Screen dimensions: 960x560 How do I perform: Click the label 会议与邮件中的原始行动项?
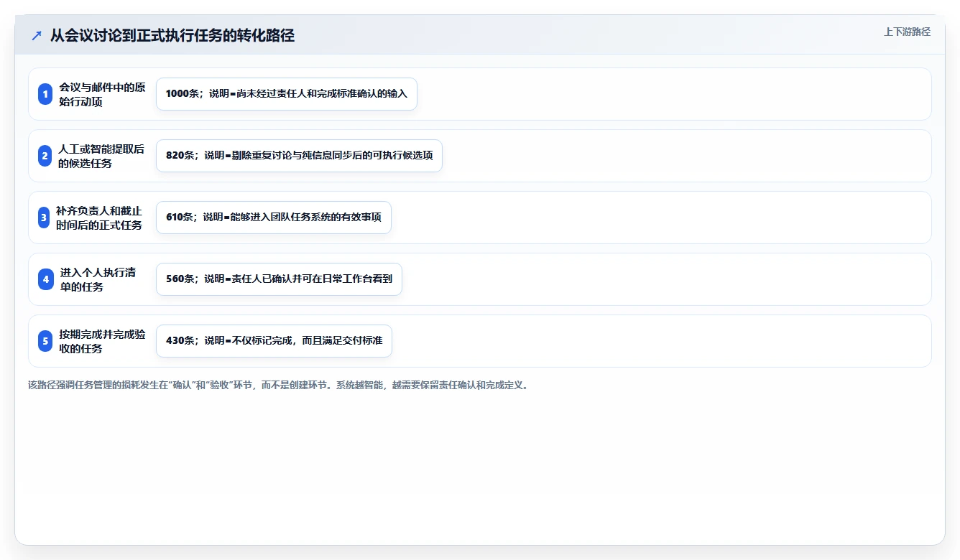[x=102, y=94]
